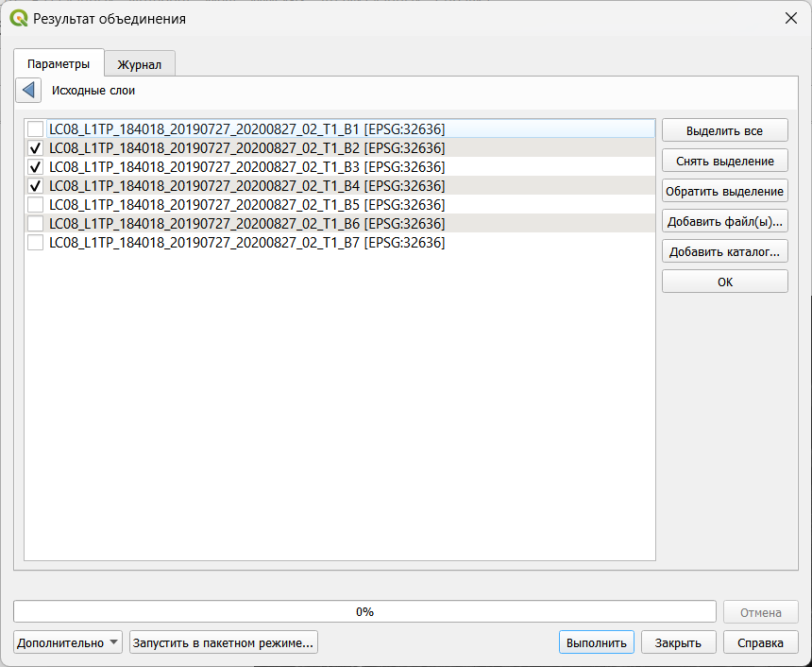
Task: Click the 0% progress bar
Action: pyautogui.click(x=364, y=611)
